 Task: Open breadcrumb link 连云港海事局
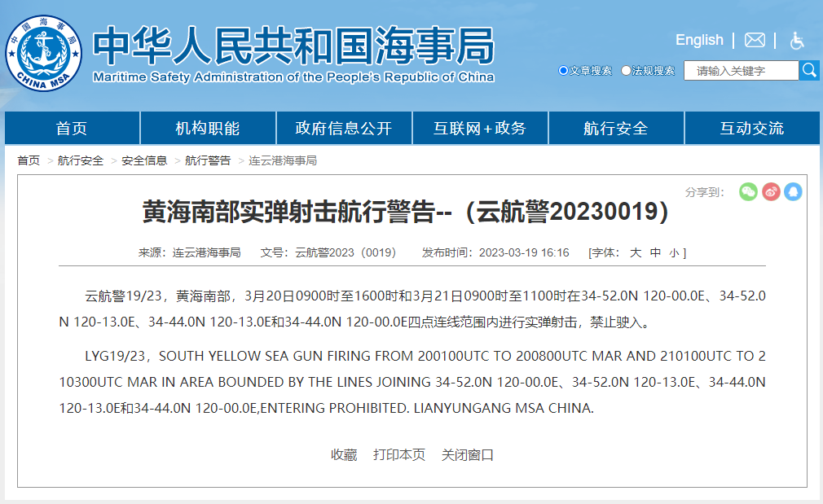pos(281,160)
